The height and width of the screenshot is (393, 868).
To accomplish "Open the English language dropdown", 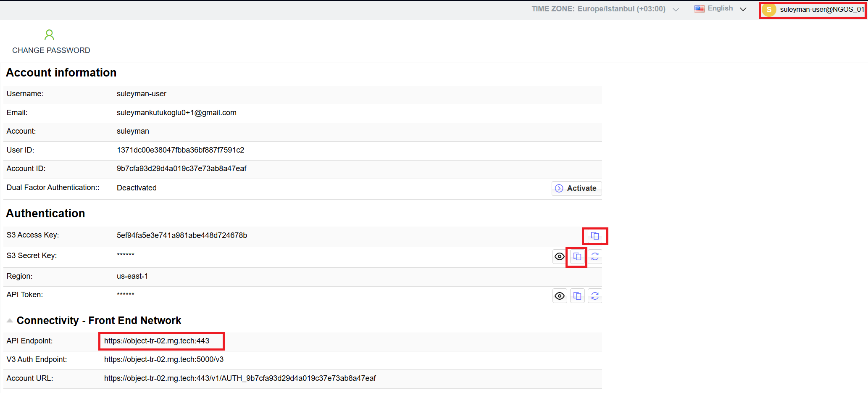I will click(743, 9).
